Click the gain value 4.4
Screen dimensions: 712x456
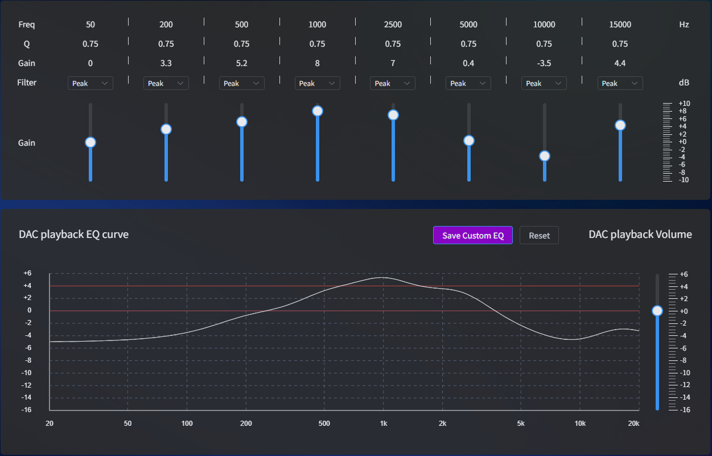click(x=620, y=63)
